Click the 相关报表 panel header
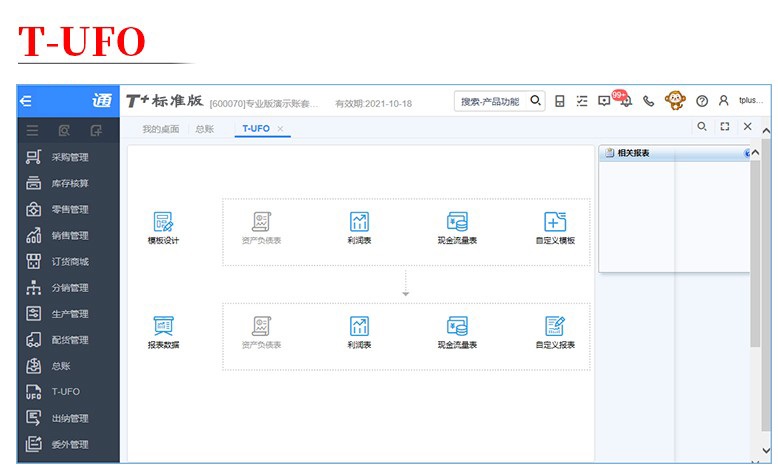Image resolution: width=778 pixels, height=469 pixels. 675,153
